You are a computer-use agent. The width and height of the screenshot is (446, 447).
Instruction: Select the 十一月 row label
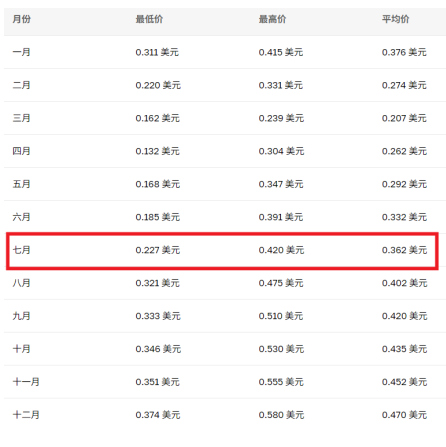(26, 382)
